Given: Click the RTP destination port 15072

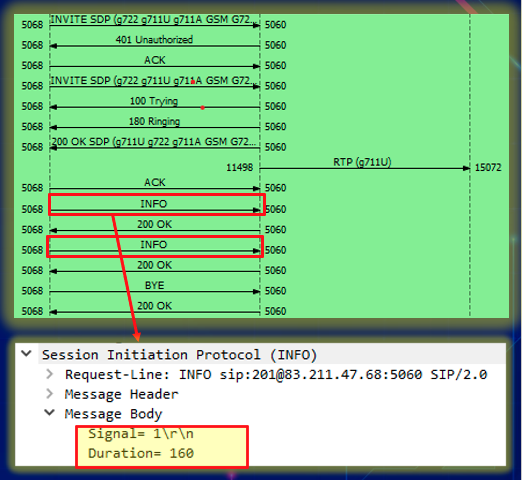Looking at the screenshot, I should pyautogui.click(x=488, y=167).
